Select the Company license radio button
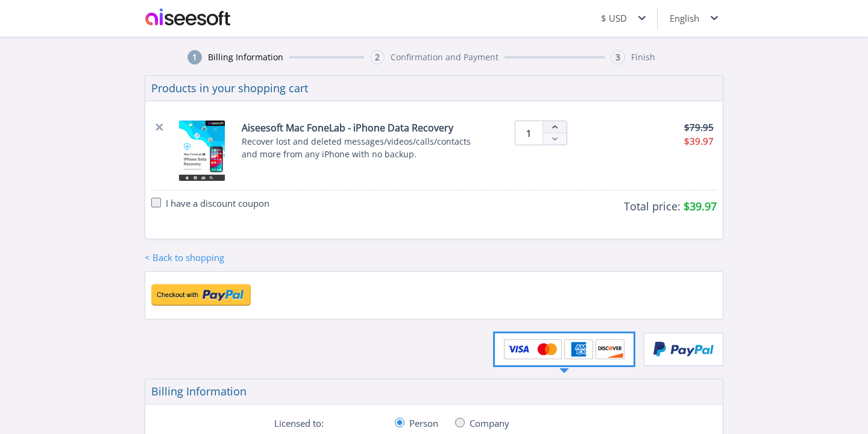Screen dimensions: 868x434 460,423
